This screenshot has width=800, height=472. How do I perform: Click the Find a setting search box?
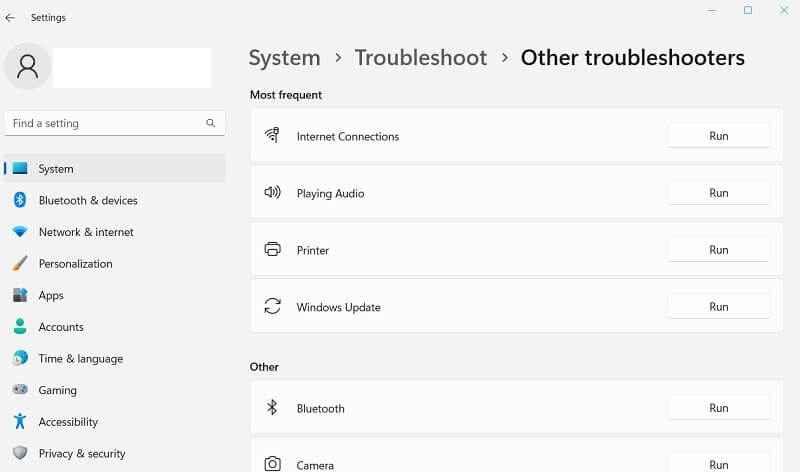point(115,123)
